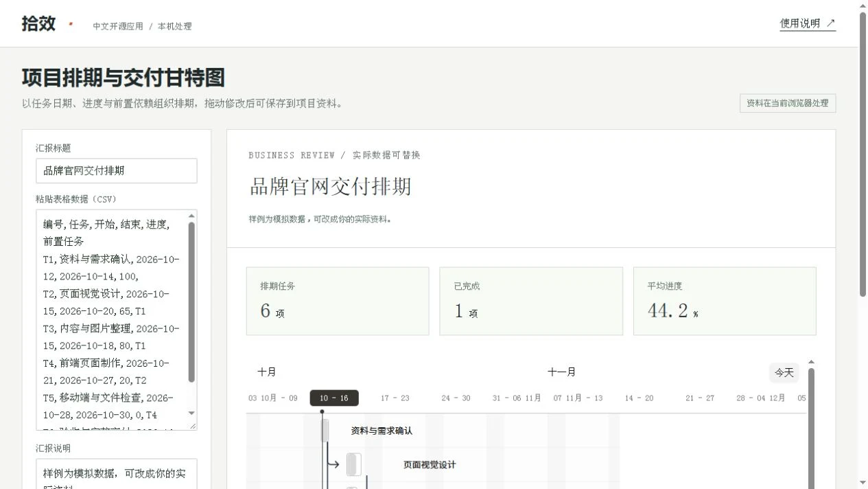Click the 03 10月 - 09 week label

point(273,398)
